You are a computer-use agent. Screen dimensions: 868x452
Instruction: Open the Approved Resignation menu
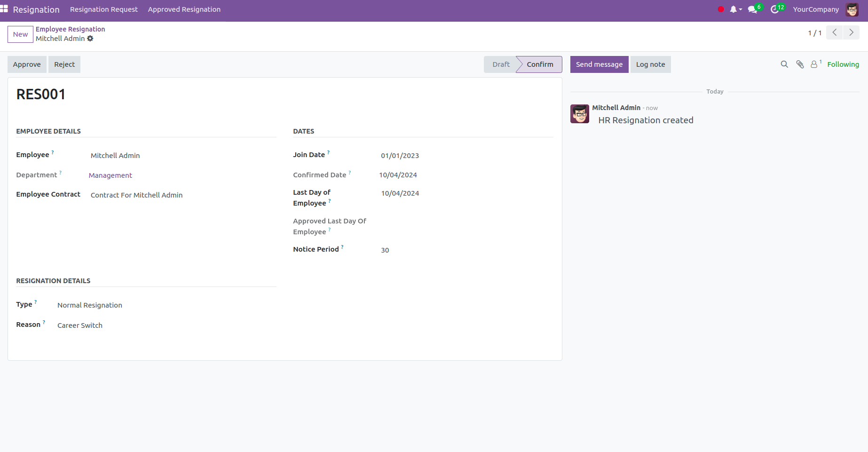point(184,9)
